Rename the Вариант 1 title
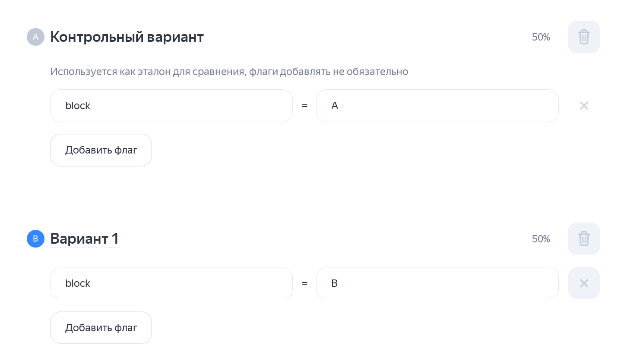Viewport: 627px width, 364px height. point(84,239)
